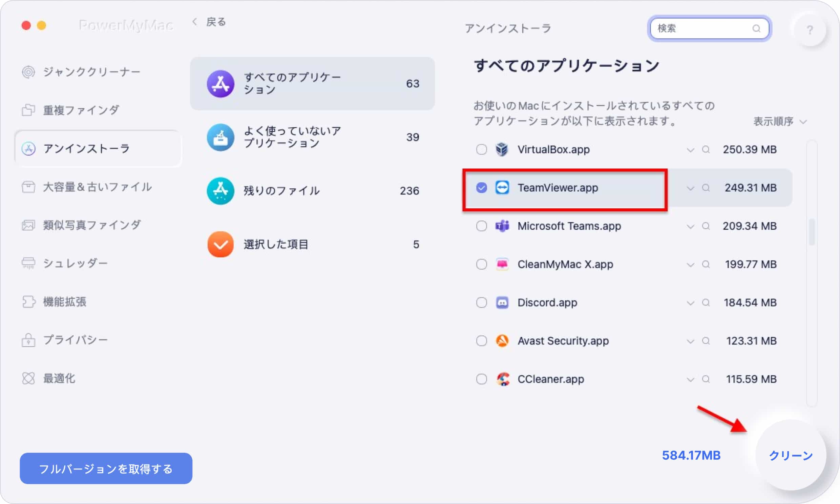Click the magnifier icon for TeamViewer.app
This screenshot has width=840, height=504.
pos(706,187)
